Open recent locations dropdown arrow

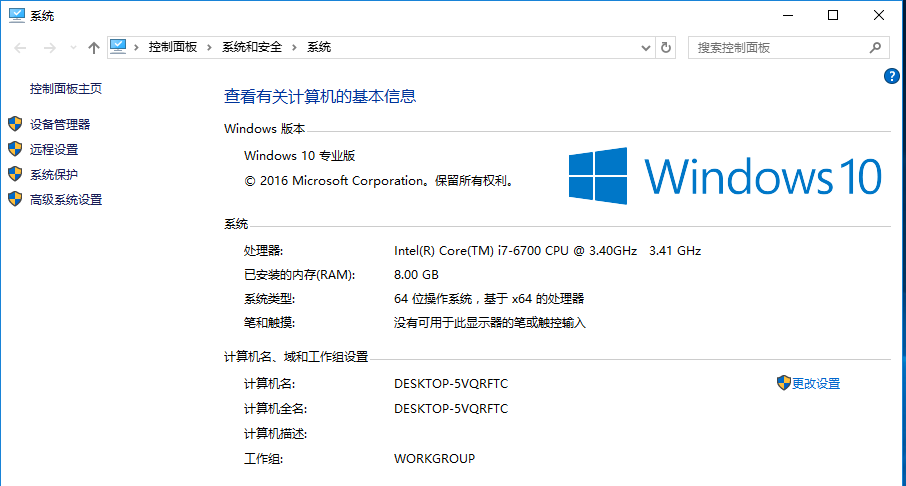point(73,48)
